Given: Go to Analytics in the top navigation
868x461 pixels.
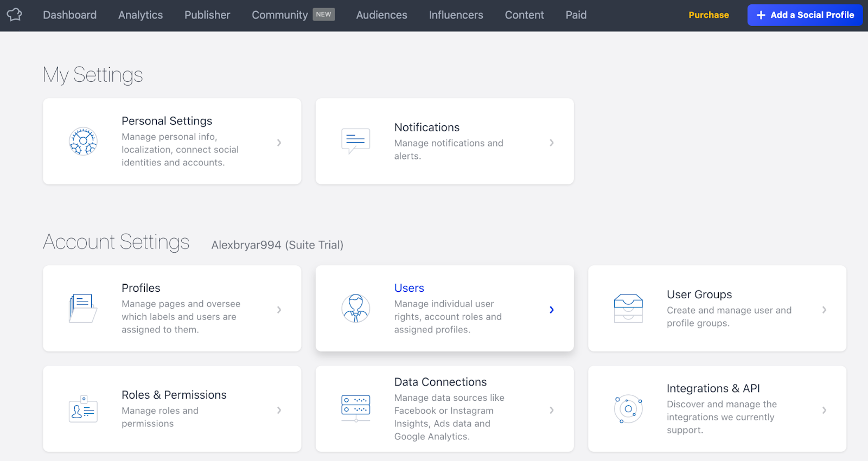Looking at the screenshot, I should 141,15.
